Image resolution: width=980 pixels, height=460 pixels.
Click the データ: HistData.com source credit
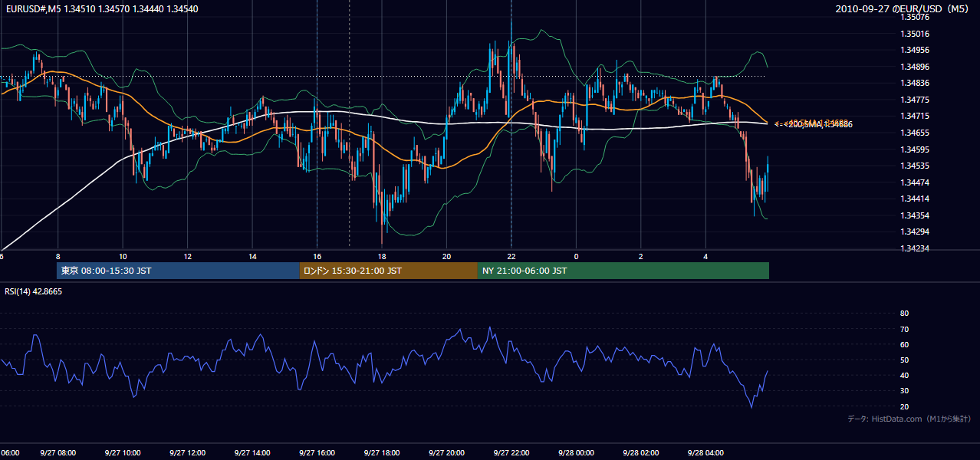pyautogui.click(x=909, y=419)
